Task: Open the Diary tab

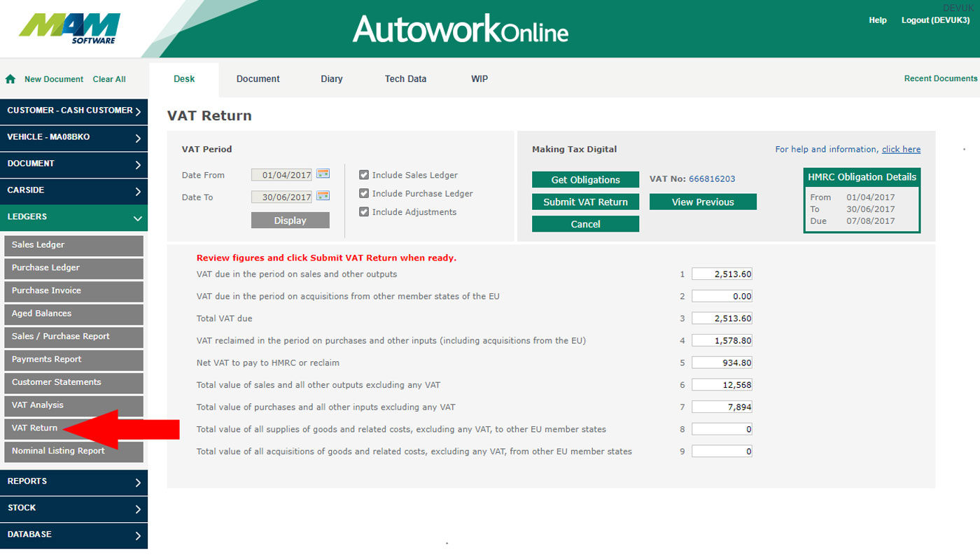Action: pos(332,79)
